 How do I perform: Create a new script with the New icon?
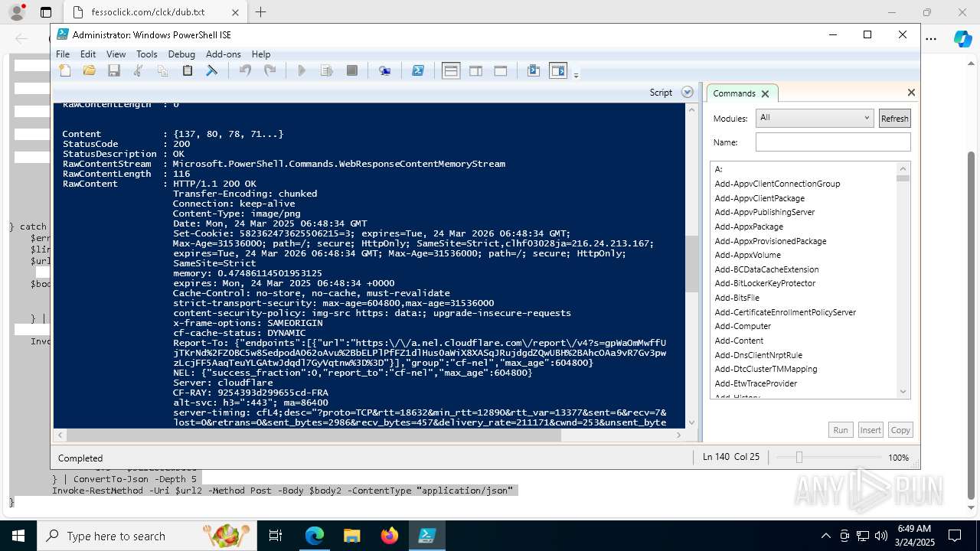click(65, 71)
